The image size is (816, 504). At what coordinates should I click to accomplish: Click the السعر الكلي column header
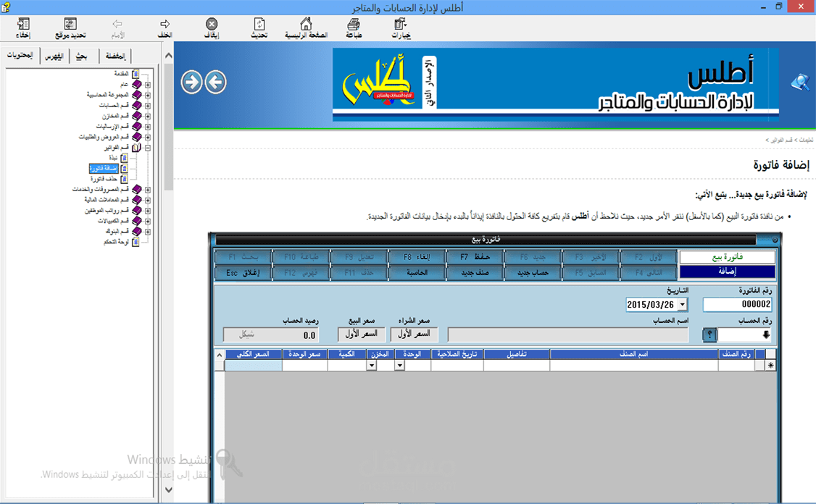[x=253, y=354]
